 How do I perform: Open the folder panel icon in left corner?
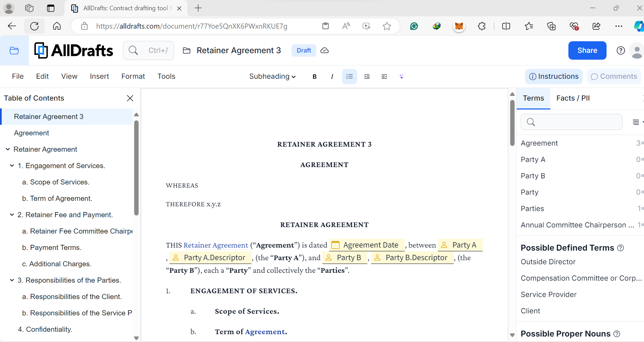14,51
